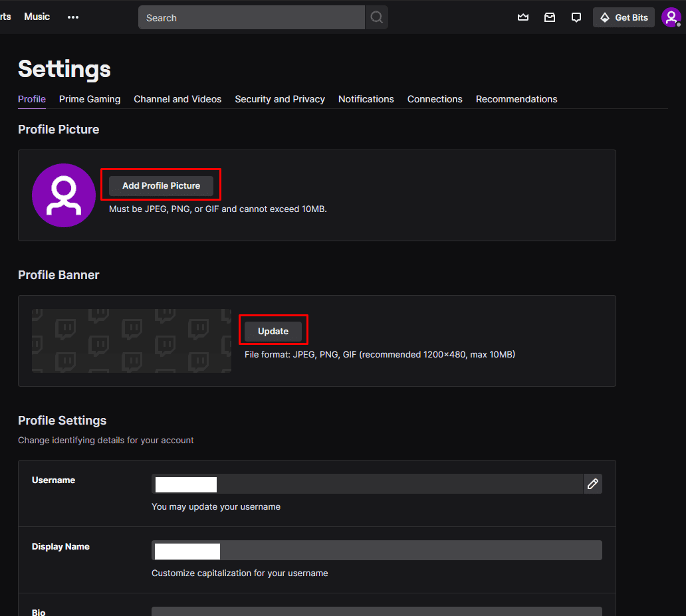Select Music in the top navigation
Screen dimensions: 686x616
37,17
